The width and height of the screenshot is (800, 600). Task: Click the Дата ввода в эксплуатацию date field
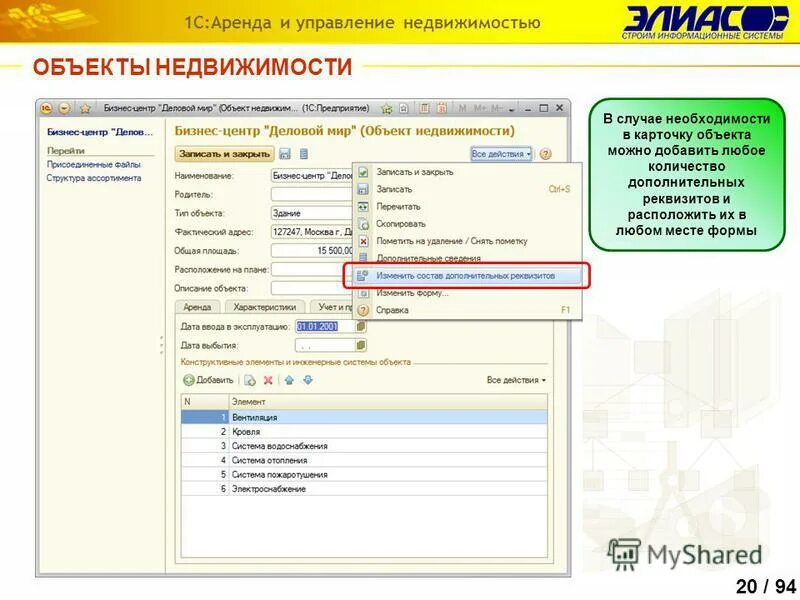point(325,327)
